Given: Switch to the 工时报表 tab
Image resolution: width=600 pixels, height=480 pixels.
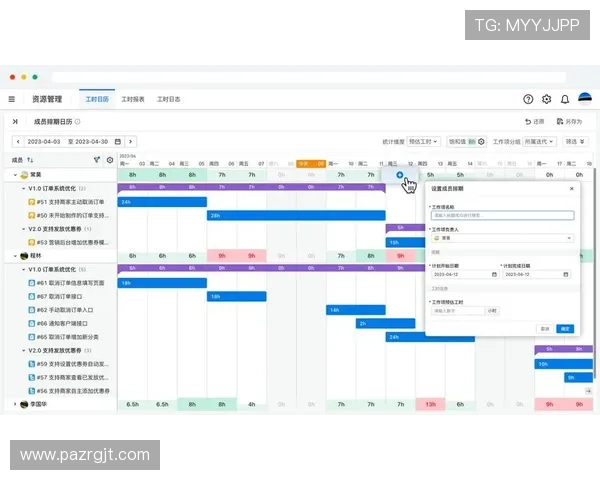Looking at the screenshot, I should coord(133,99).
